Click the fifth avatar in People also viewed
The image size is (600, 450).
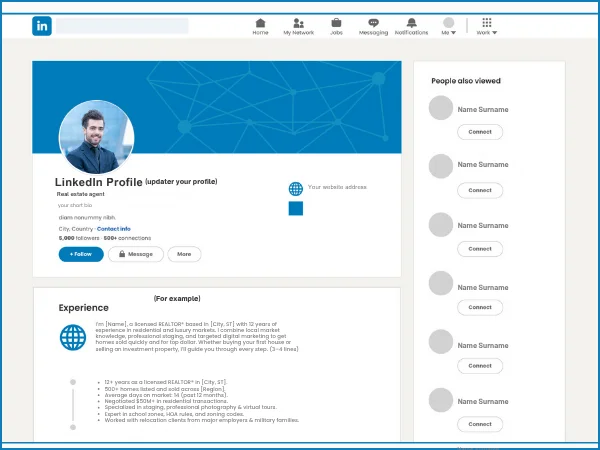(441, 342)
